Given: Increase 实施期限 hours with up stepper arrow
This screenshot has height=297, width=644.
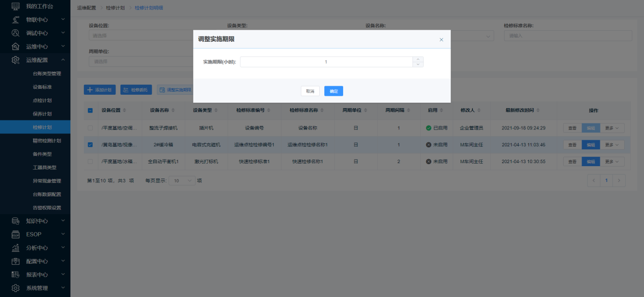Looking at the screenshot, I should (418, 59).
